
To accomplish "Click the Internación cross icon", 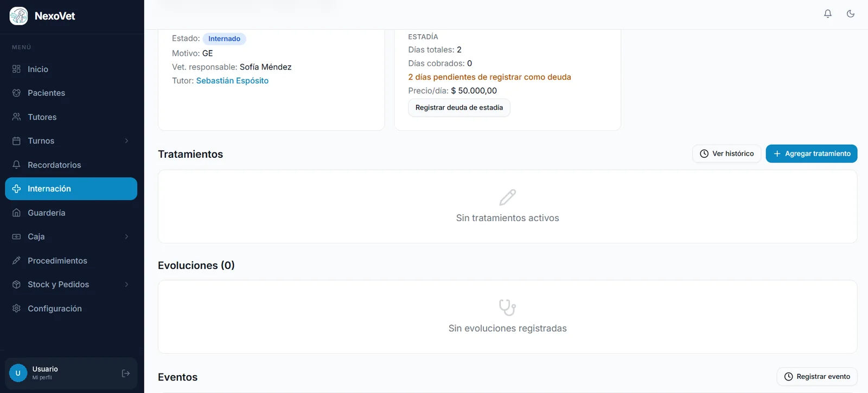I will pyautogui.click(x=16, y=189).
